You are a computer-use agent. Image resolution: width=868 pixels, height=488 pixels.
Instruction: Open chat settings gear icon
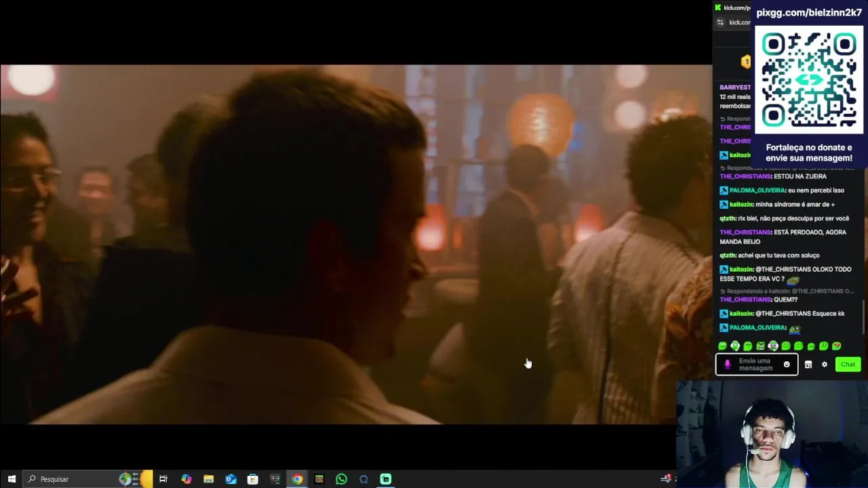[x=825, y=365]
